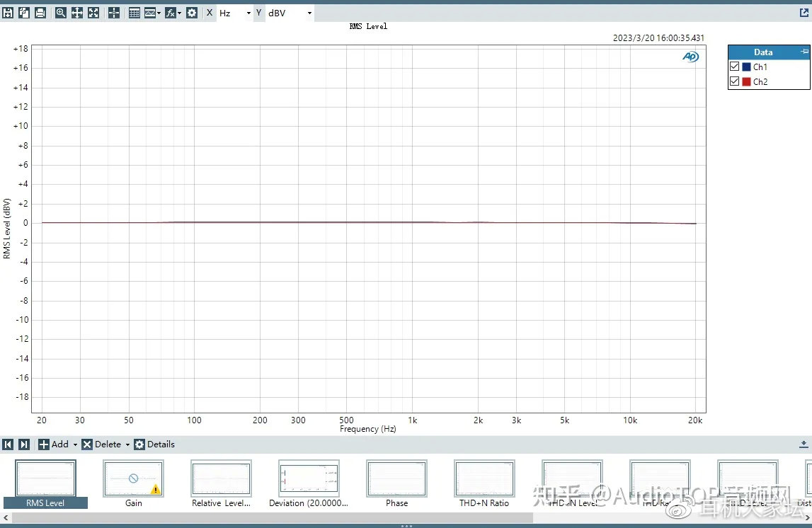Click the print graph icon
Screen dimensions: 812x528
click(40, 13)
